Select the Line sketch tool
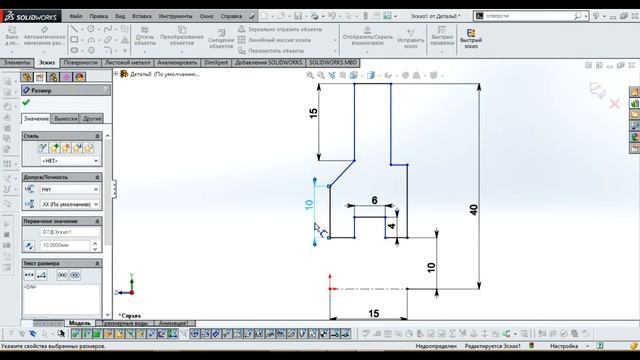Viewport: 640px width, 360px height. [x=74, y=29]
